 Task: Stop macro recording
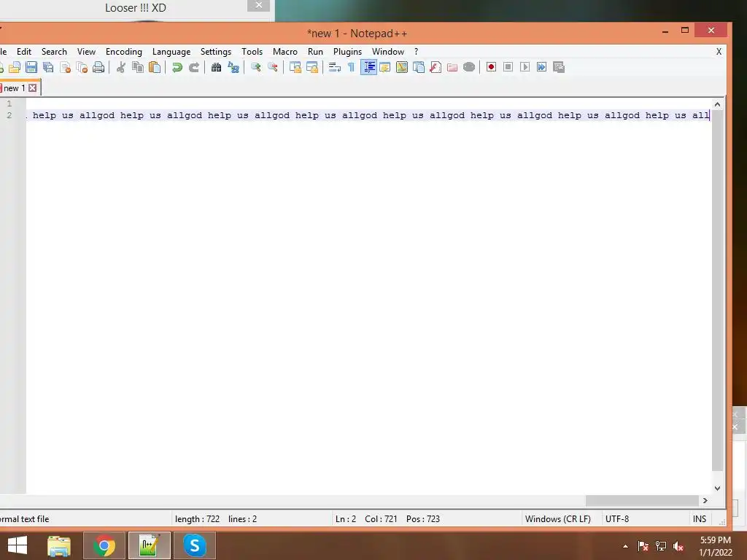pos(508,67)
